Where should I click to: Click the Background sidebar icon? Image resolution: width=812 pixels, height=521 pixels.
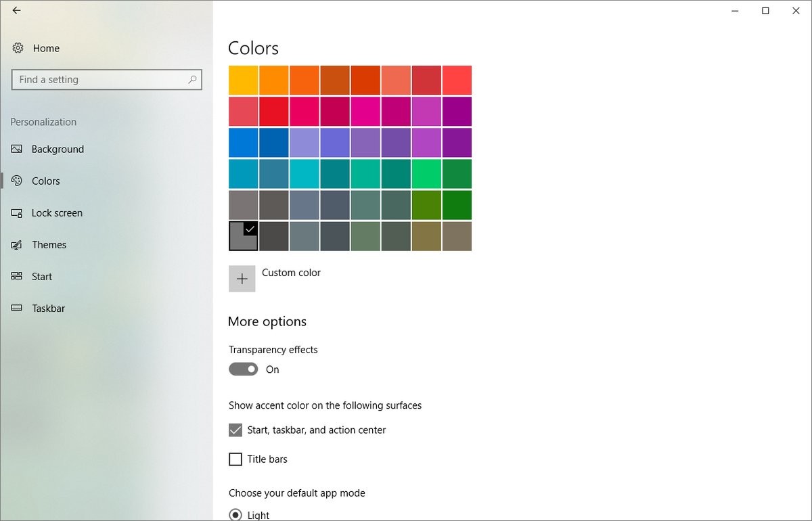[17, 149]
